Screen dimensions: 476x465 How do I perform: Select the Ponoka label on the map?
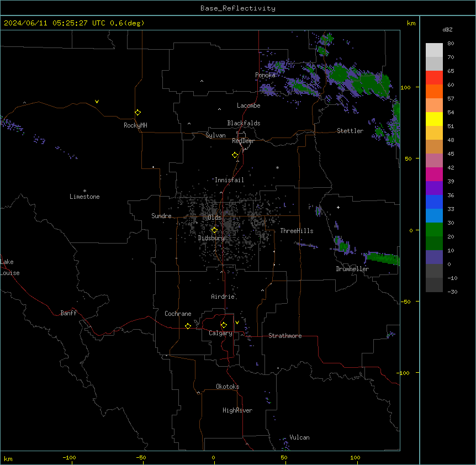tap(265, 75)
